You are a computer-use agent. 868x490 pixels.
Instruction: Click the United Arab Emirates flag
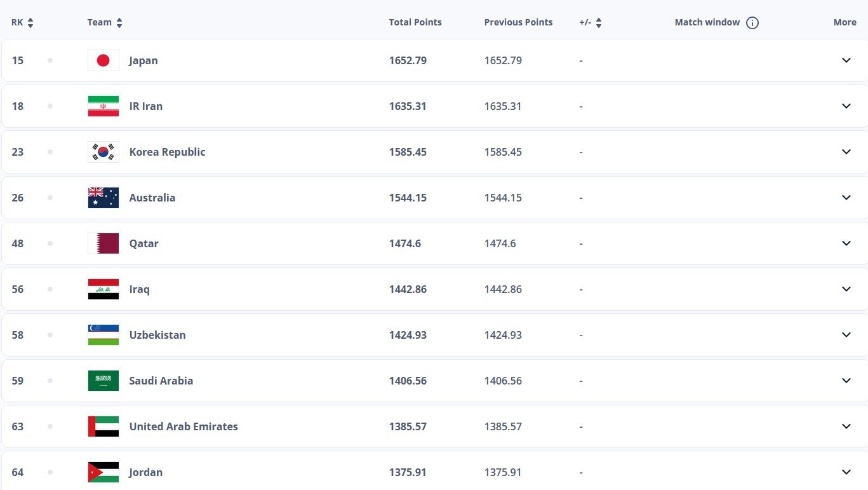coord(103,426)
